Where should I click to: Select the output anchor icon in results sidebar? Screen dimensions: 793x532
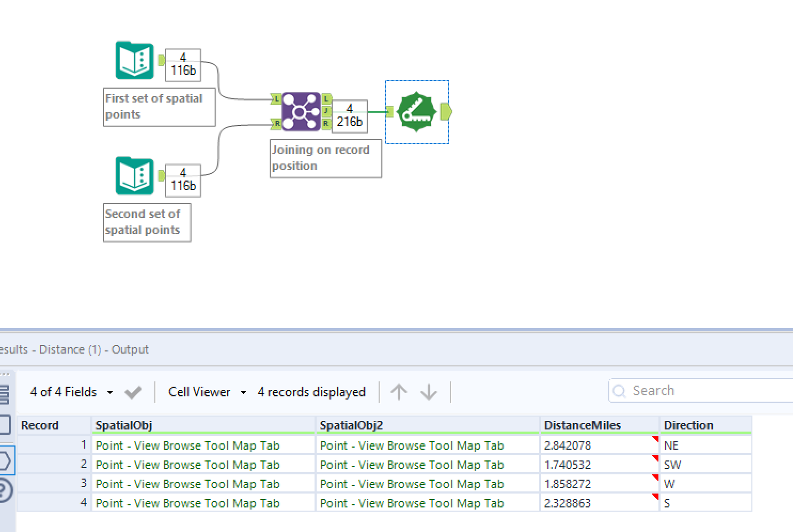4,461
